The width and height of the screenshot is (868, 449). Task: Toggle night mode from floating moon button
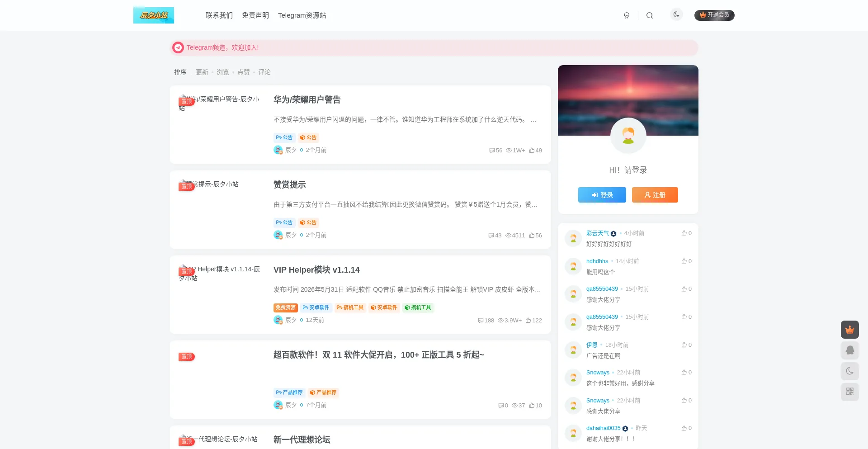pyautogui.click(x=850, y=371)
